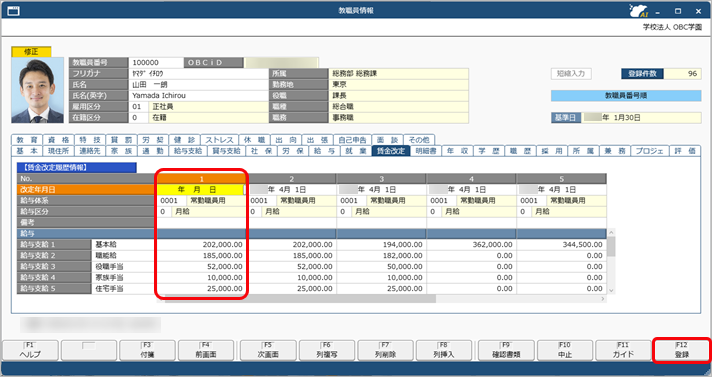Open the 賞罰 tab

click(x=121, y=140)
